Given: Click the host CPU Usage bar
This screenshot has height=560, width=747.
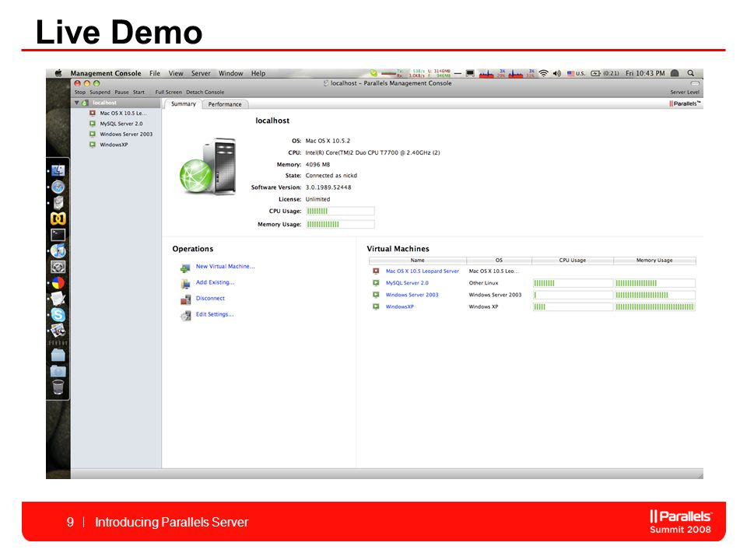Looking at the screenshot, I should click(340, 211).
